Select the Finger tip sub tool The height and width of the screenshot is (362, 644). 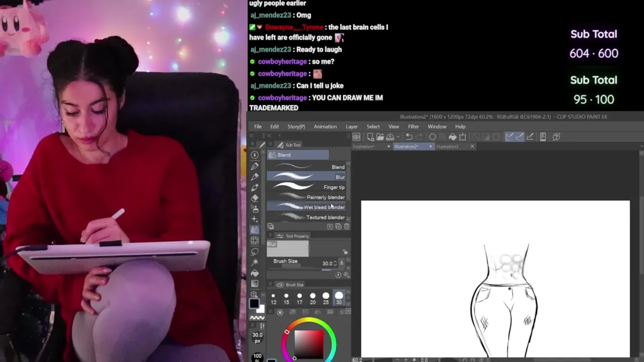coord(306,187)
